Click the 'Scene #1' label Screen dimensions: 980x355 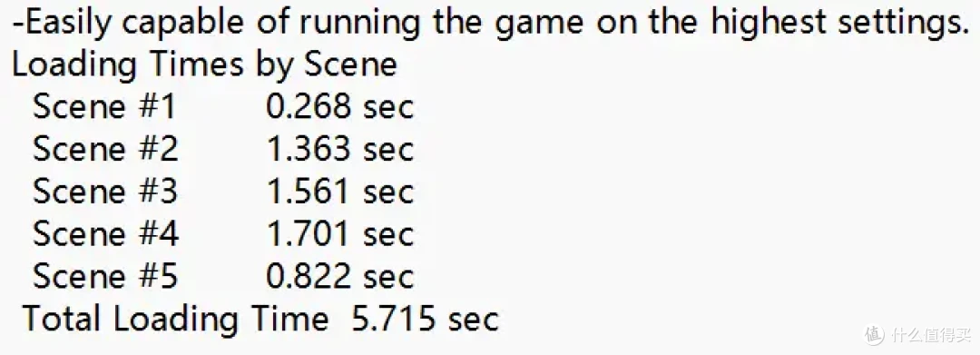coord(105,106)
